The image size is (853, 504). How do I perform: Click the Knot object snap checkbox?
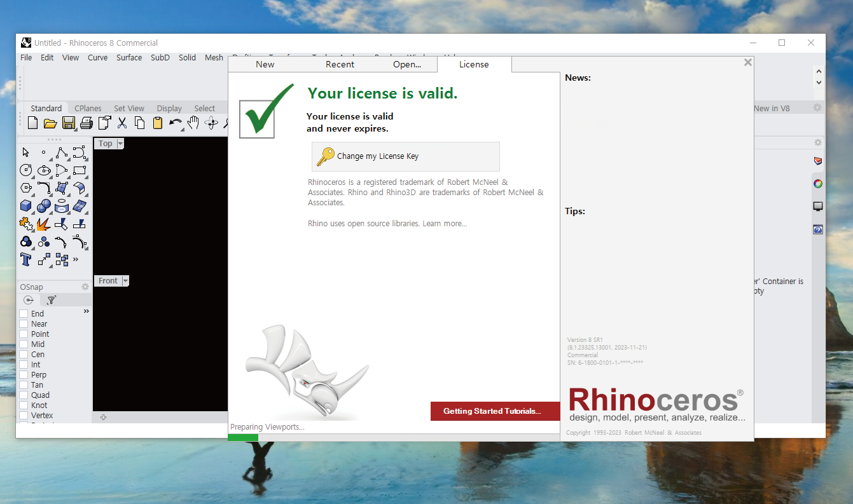click(24, 405)
